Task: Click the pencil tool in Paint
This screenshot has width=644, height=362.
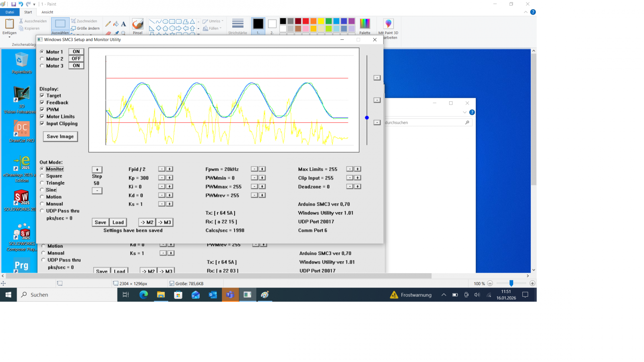Action: (x=108, y=24)
